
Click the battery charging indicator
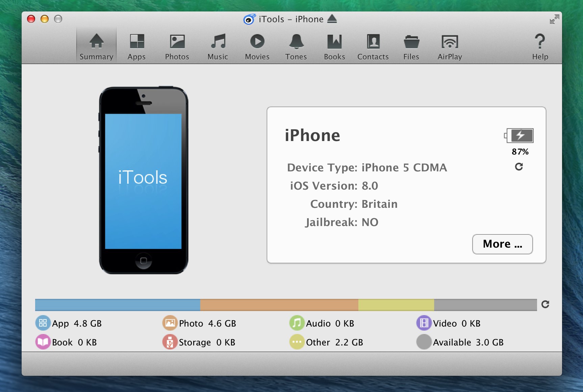tap(519, 136)
